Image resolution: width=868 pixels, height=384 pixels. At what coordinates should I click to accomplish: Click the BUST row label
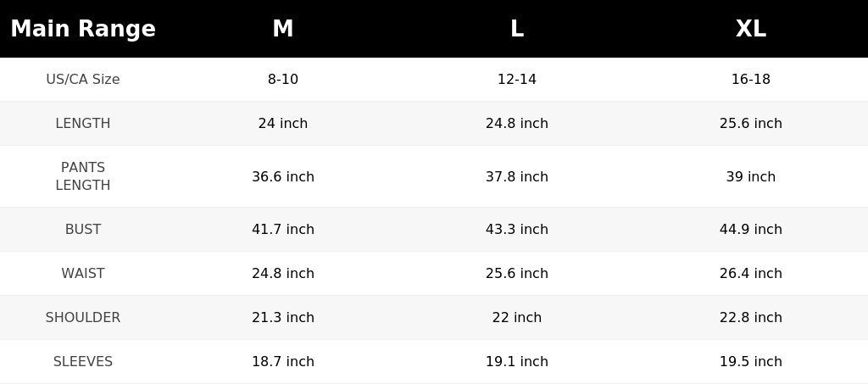83,229
